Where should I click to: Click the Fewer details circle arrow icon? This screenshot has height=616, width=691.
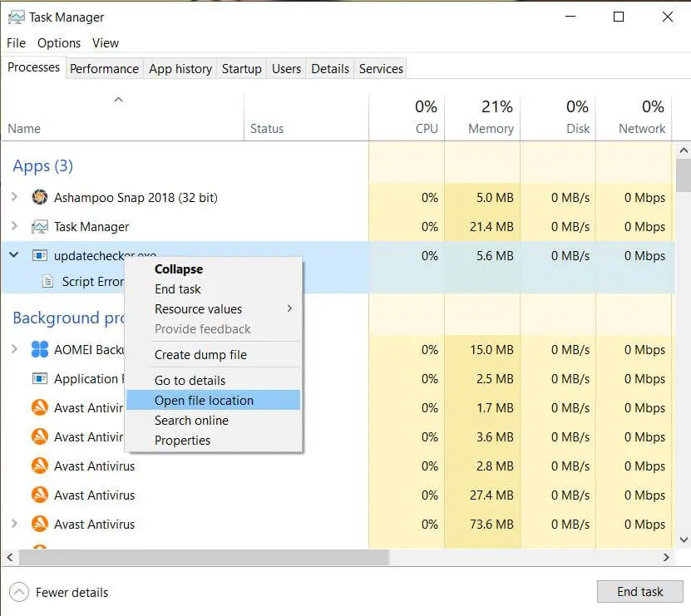pos(19,592)
